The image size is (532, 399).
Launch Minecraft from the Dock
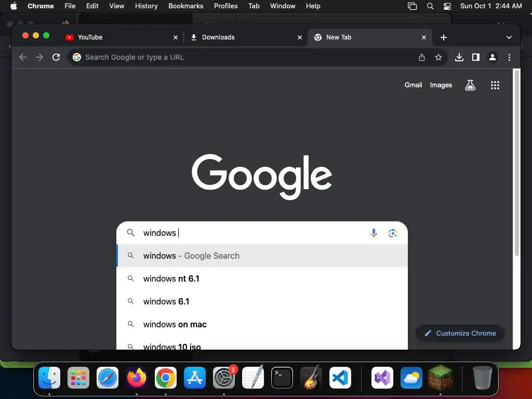[x=441, y=378]
